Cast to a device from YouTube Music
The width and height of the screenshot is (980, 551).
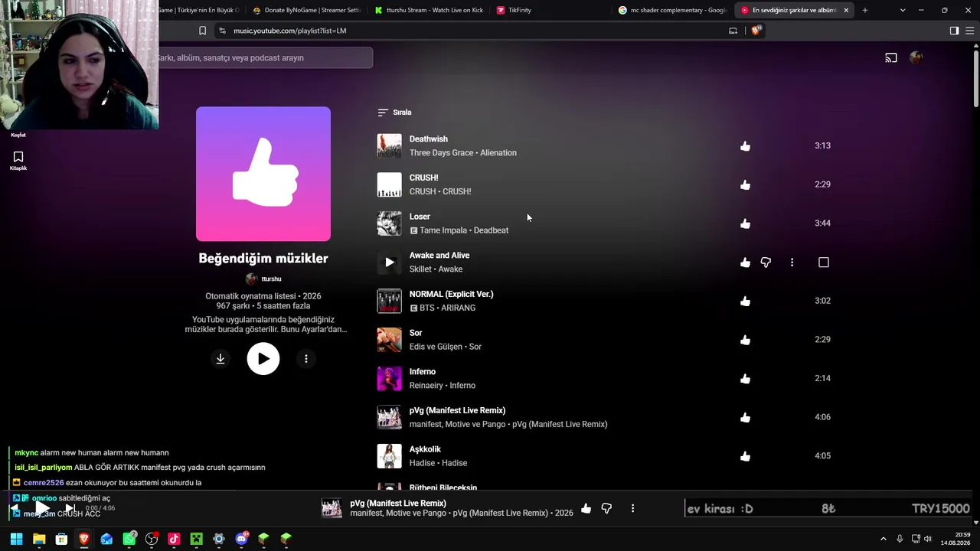pyautogui.click(x=891, y=58)
